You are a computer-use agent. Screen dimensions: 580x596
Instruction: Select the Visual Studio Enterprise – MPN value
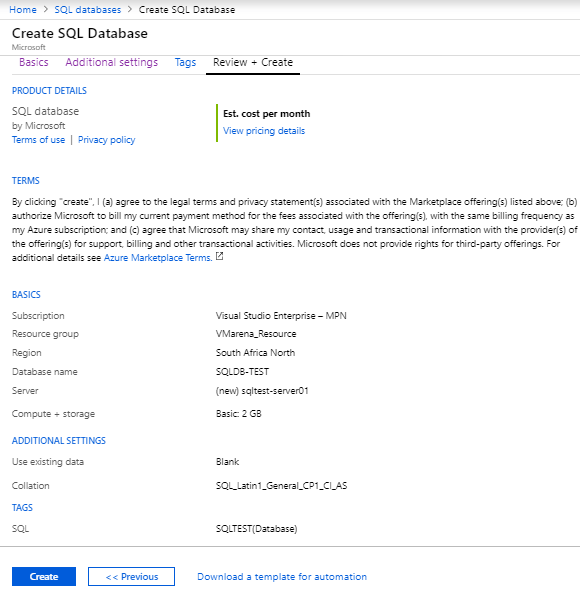pos(281,316)
